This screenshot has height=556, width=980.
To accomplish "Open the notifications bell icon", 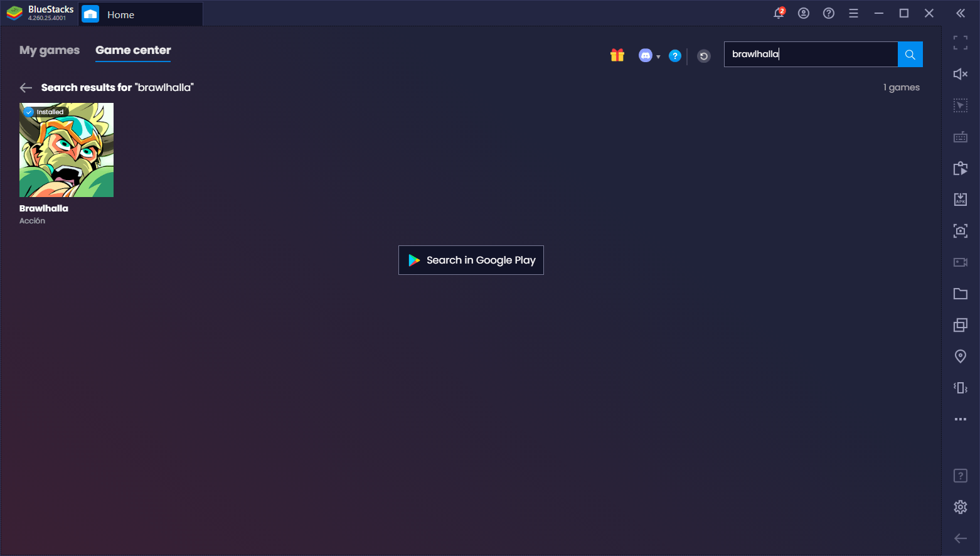I will pos(779,13).
